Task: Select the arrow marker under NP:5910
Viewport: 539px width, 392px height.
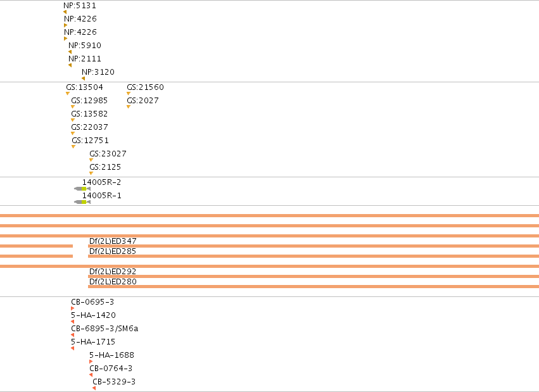Action: [70, 52]
